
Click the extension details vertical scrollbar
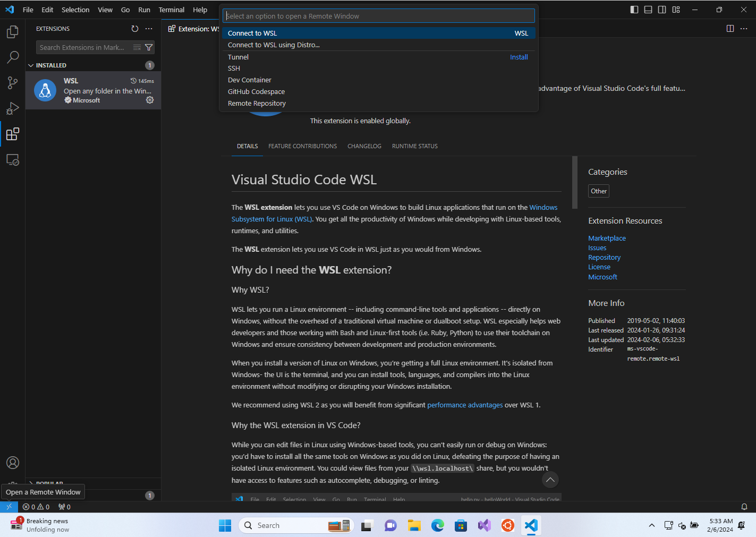tap(574, 182)
